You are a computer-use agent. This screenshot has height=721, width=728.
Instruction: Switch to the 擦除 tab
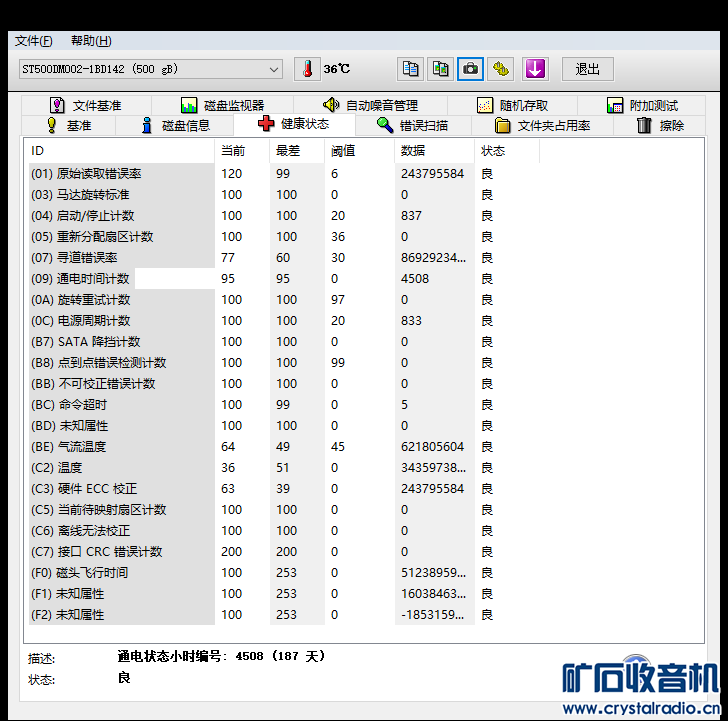click(660, 125)
